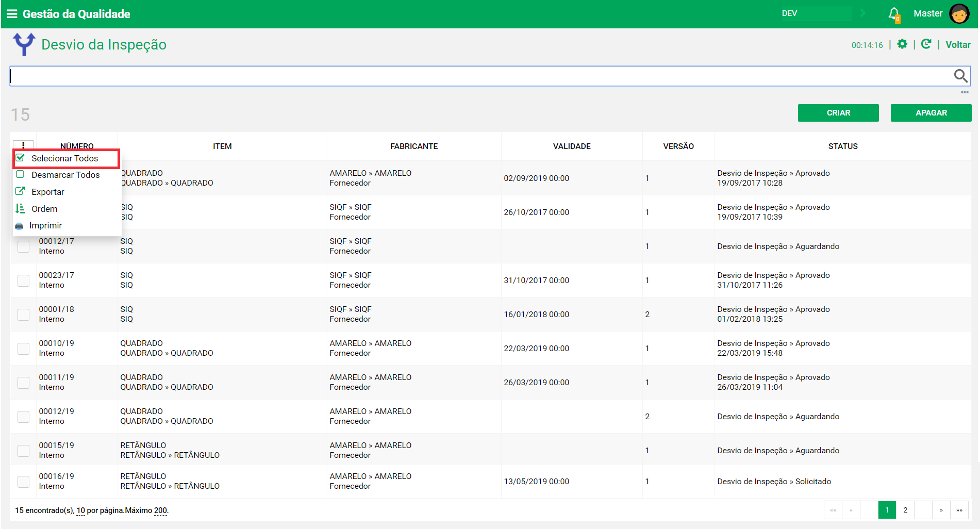Refresh the page with reload icon
Screen dimensions: 980x529
(926, 44)
